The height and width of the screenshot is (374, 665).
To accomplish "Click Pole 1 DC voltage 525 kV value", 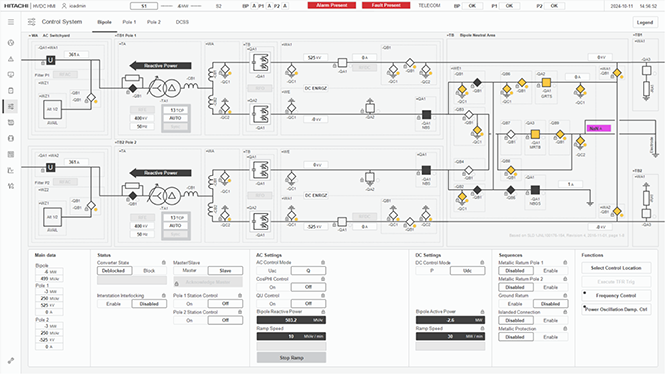I will tap(315, 58).
